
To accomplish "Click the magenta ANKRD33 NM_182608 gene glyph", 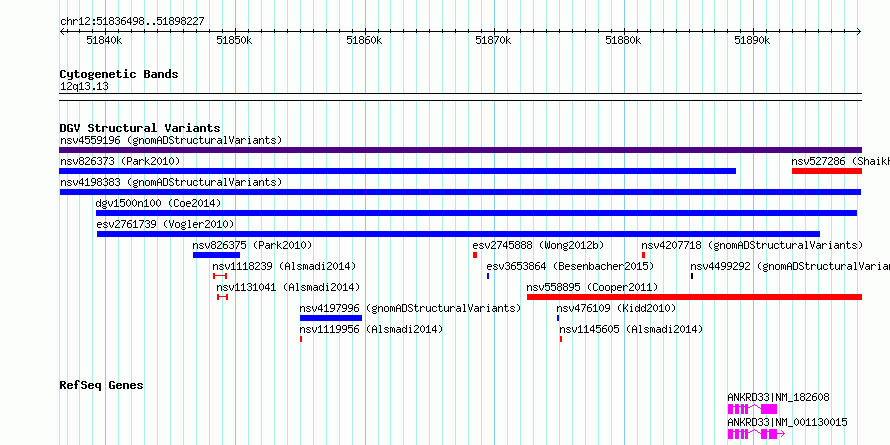I will point(753,409).
